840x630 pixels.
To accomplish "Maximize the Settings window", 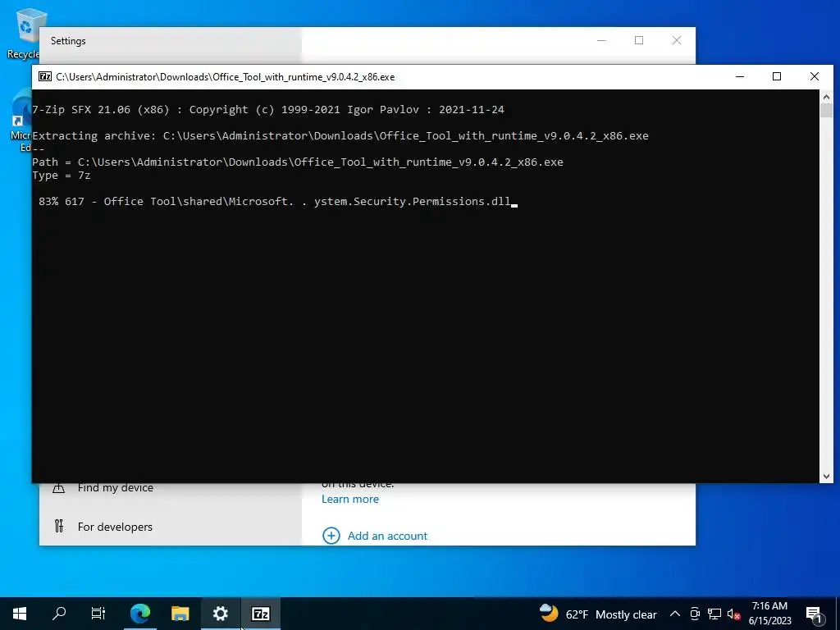I will [x=639, y=41].
